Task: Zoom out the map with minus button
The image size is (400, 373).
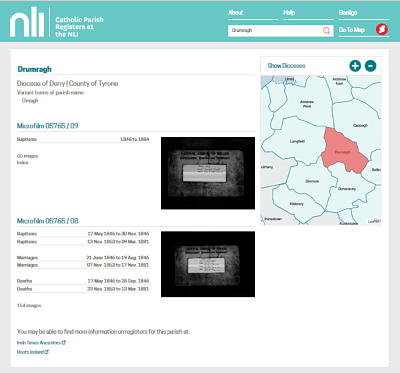Action: point(370,66)
